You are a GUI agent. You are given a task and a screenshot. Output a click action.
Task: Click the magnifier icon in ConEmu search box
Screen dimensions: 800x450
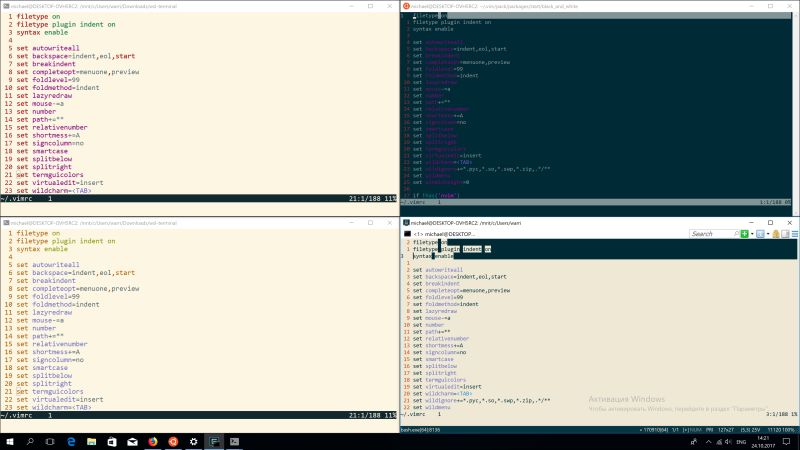point(736,234)
